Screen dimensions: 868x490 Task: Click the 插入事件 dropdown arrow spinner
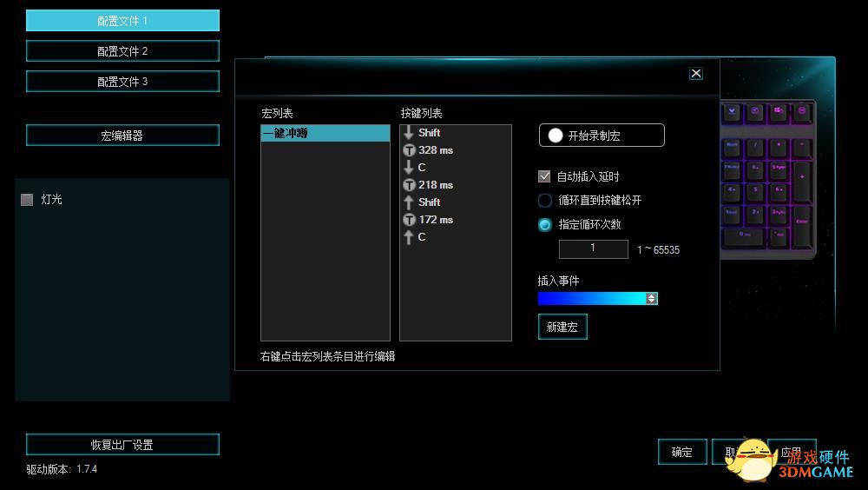tap(652, 298)
